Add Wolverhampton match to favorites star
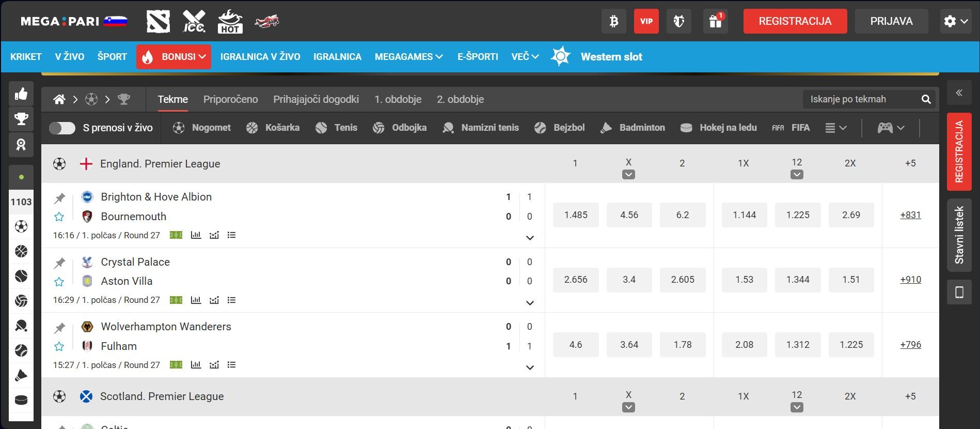Image resolution: width=980 pixels, height=429 pixels. (x=59, y=346)
